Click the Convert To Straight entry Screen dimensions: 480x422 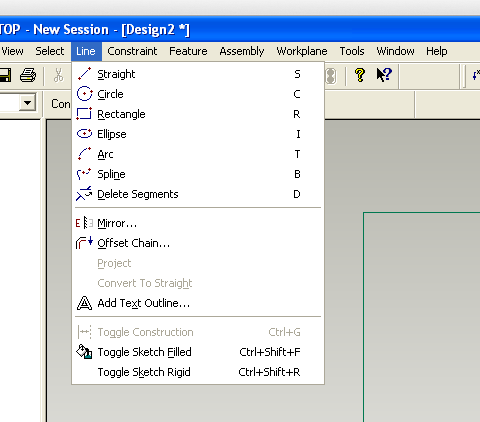coord(198,283)
